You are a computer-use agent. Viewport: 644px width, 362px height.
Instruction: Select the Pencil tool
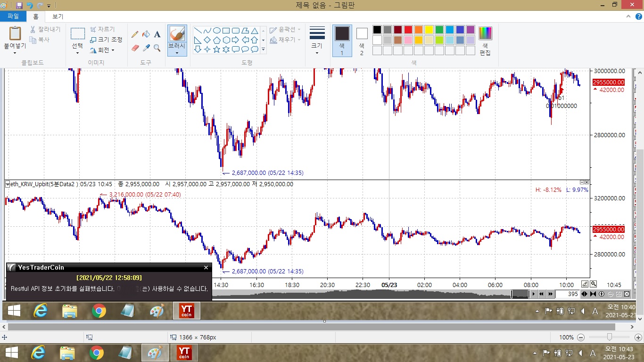pos(135,34)
